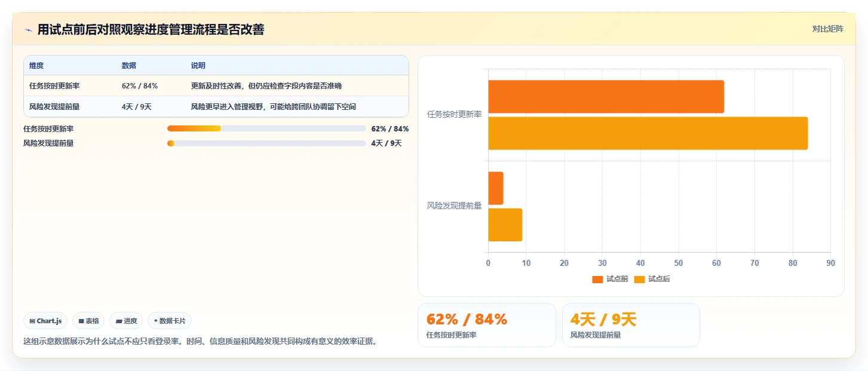The height and width of the screenshot is (371, 868).
Task: Click the 风险发现提前量 progress bar
Action: tap(266, 143)
